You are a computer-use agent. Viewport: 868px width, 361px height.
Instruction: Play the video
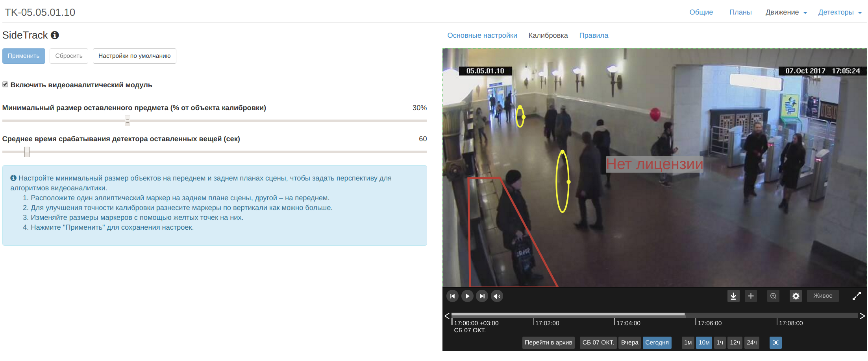click(467, 296)
